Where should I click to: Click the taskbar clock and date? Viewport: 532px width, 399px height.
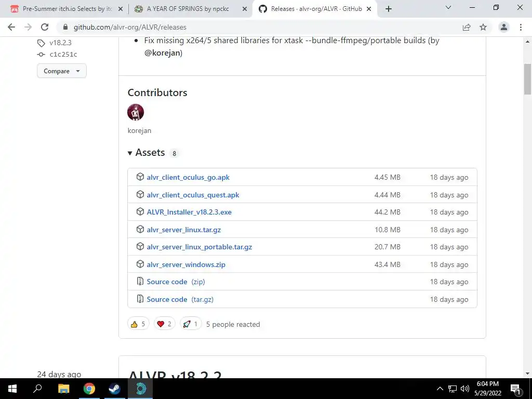point(488,389)
